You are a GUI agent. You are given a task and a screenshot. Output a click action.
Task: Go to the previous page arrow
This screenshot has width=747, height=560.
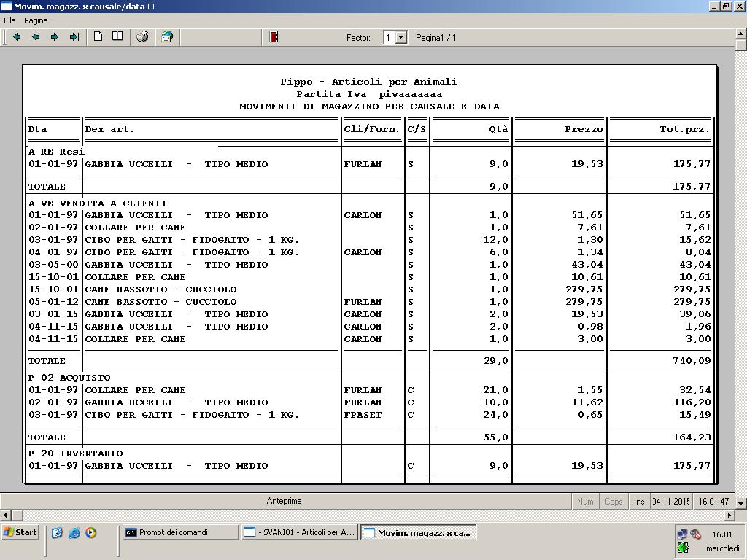pos(36,36)
